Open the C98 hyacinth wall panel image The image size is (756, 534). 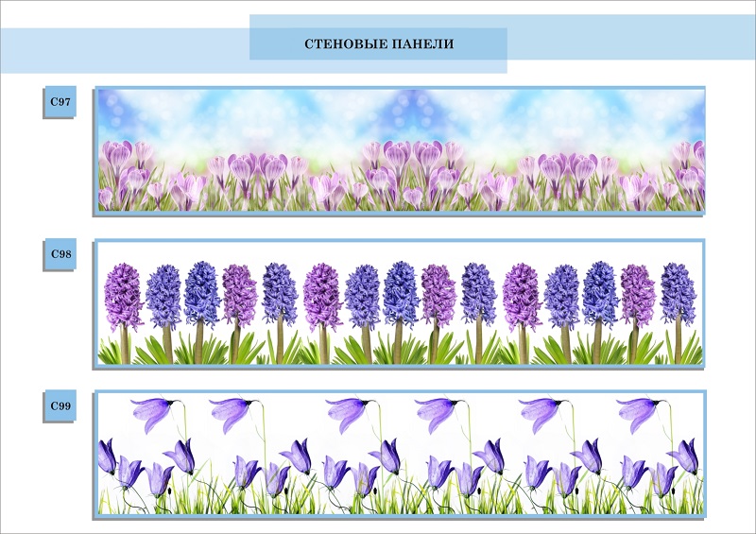click(x=402, y=302)
